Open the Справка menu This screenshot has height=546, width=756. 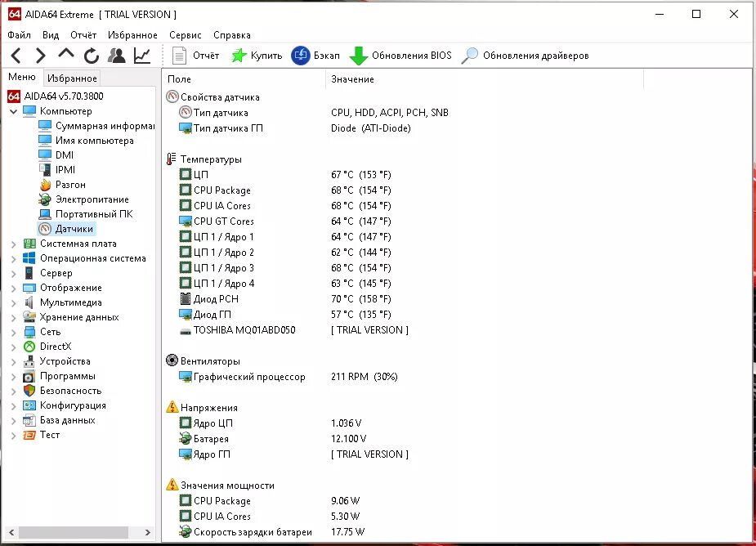[x=231, y=34]
